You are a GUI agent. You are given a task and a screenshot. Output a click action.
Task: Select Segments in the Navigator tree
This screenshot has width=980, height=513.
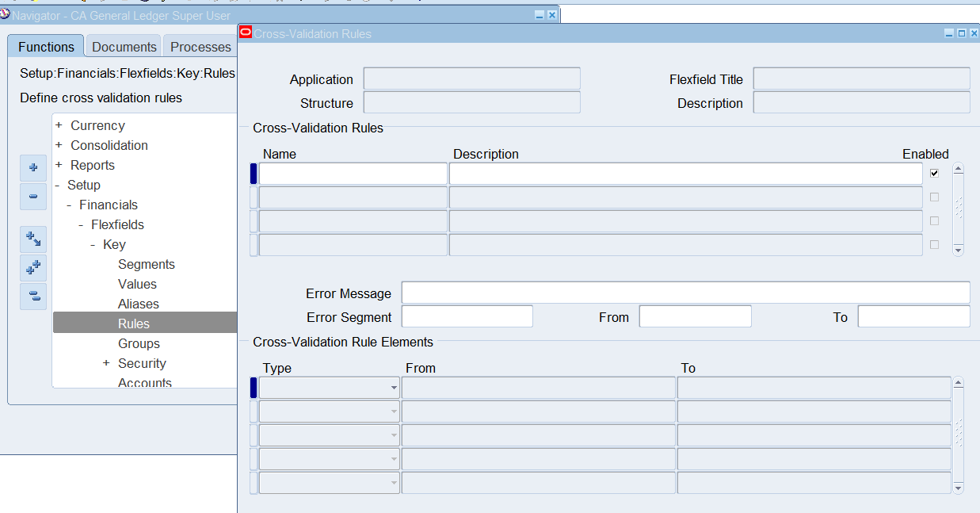coord(147,264)
